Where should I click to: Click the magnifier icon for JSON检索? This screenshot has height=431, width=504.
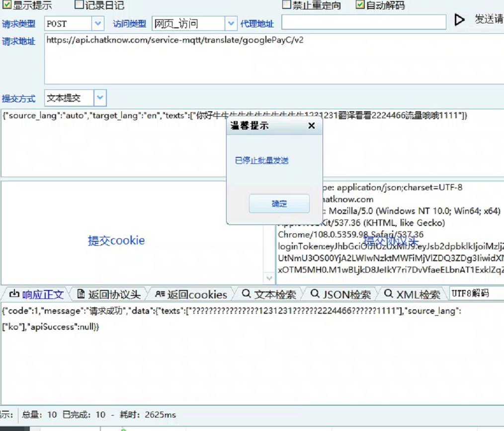click(315, 294)
